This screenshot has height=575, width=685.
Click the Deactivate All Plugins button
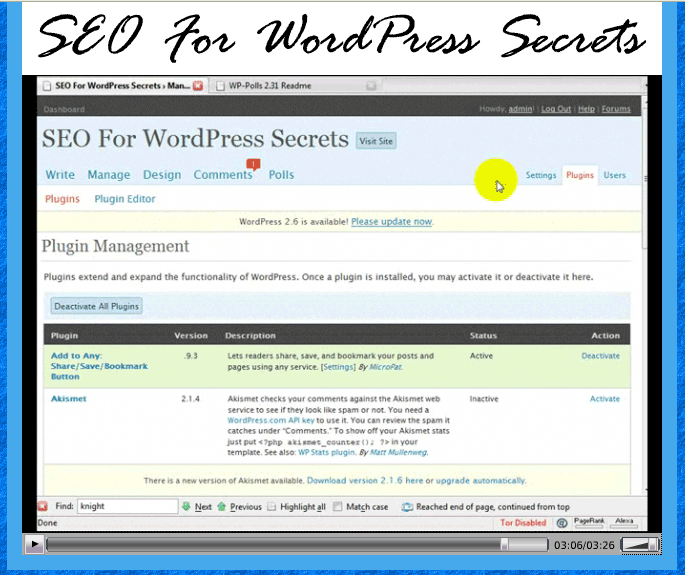[x=97, y=306]
